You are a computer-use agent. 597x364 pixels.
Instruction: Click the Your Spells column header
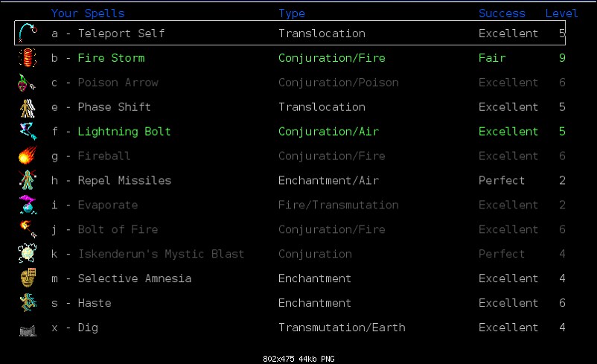tap(88, 13)
